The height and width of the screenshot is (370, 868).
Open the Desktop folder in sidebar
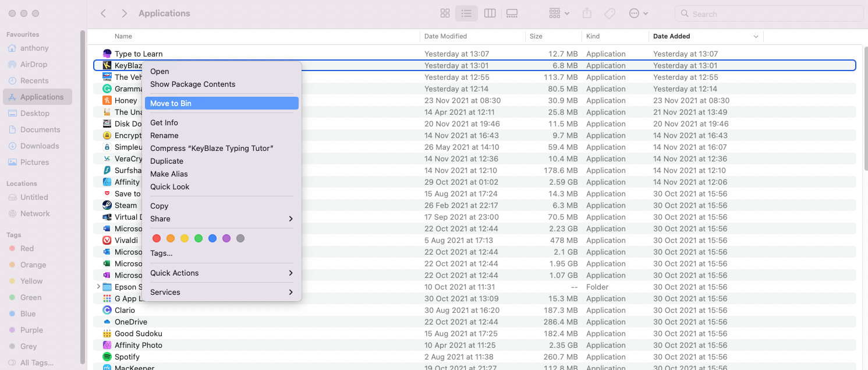pyautogui.click(x=35, y=114)
